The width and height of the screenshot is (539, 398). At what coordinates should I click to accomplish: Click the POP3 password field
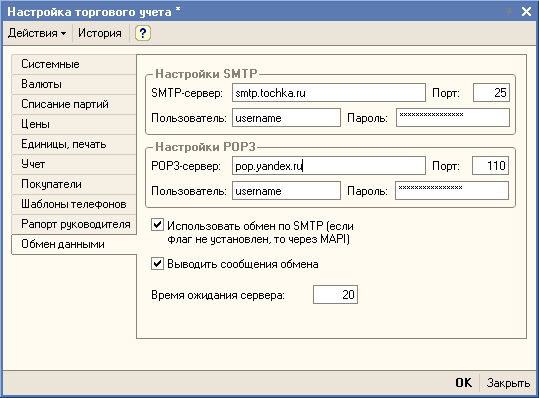pyautogui.click(x=452, y=190)
